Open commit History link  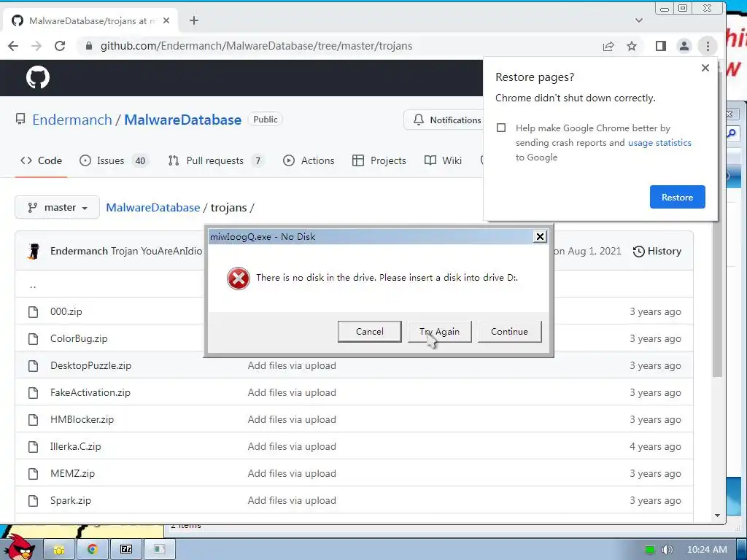[x=657, y=251]
